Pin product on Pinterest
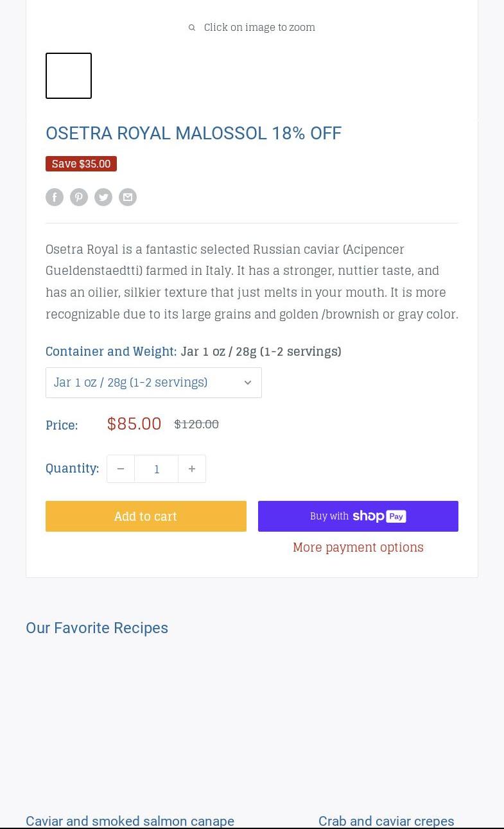Image resolution: width=504 pixels, height=829 pixels. tap(79, 197)
